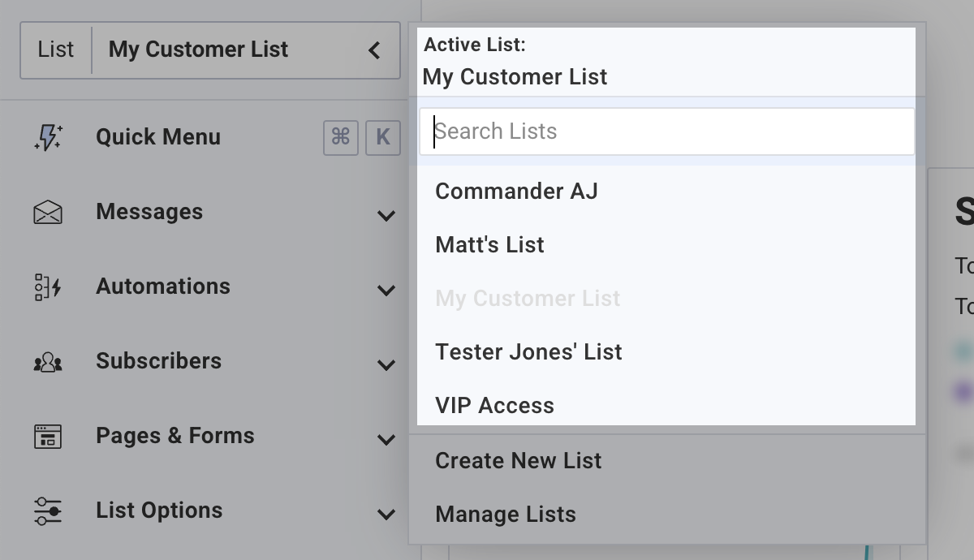Select the VIP Access list
The width and height of the screenshot is (974, 560).
[x=494, y=406]
